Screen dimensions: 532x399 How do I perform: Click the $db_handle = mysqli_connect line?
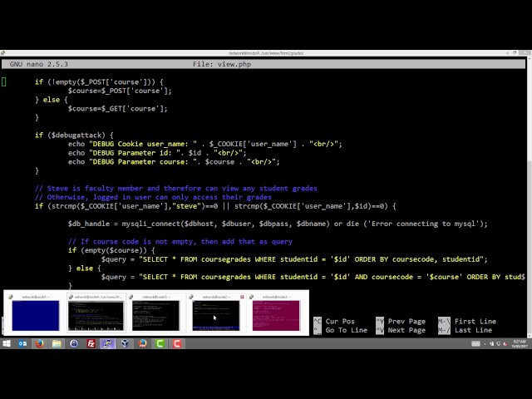pos(278,224)
